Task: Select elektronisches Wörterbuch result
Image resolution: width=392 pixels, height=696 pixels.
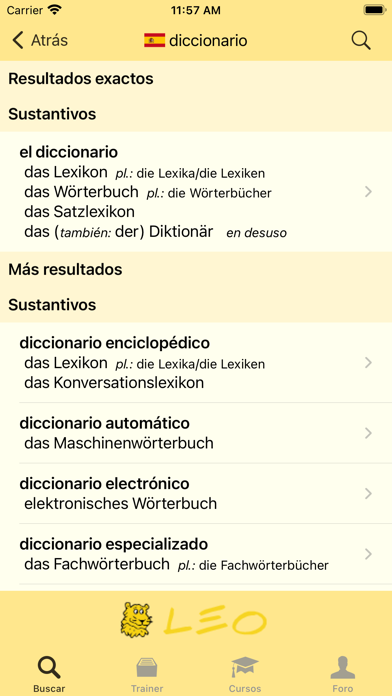Action: (120, 504)
